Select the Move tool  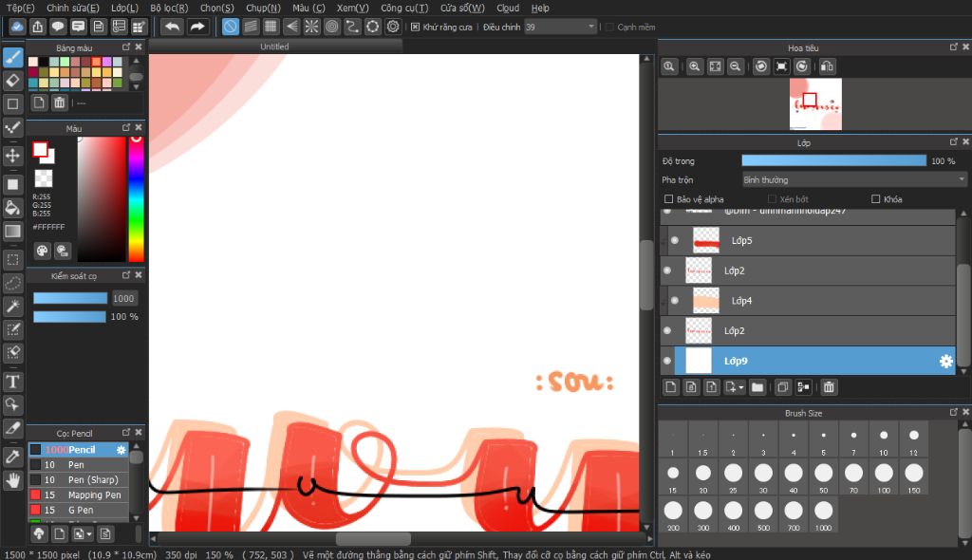click(x=13, y=155)
